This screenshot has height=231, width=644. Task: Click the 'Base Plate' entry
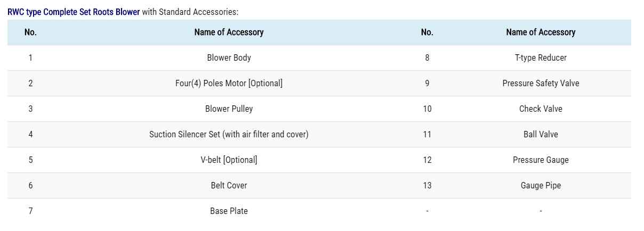tap(229, 211)
